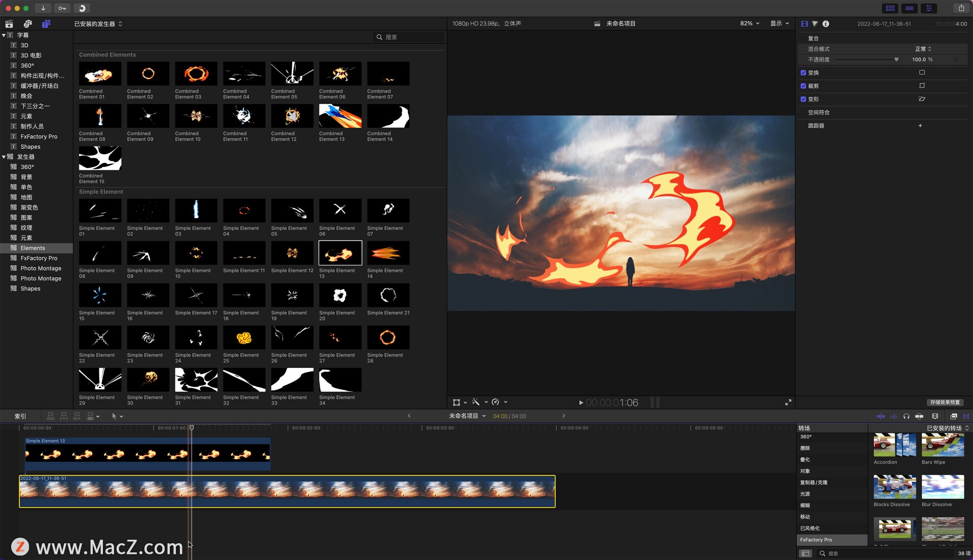Image resolution: width=973 pixels, height=560 pixels.
Task: Open the Titles and Generators sidebar icon
Action: [46, 24]
